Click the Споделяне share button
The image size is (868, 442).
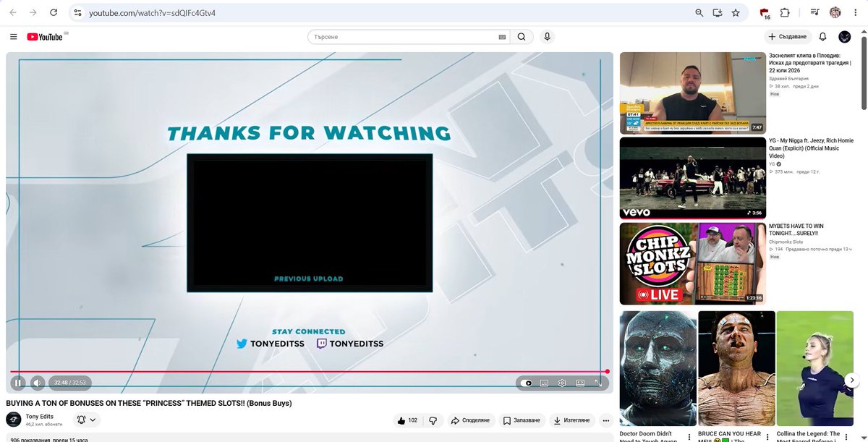[x=469, y=420]
